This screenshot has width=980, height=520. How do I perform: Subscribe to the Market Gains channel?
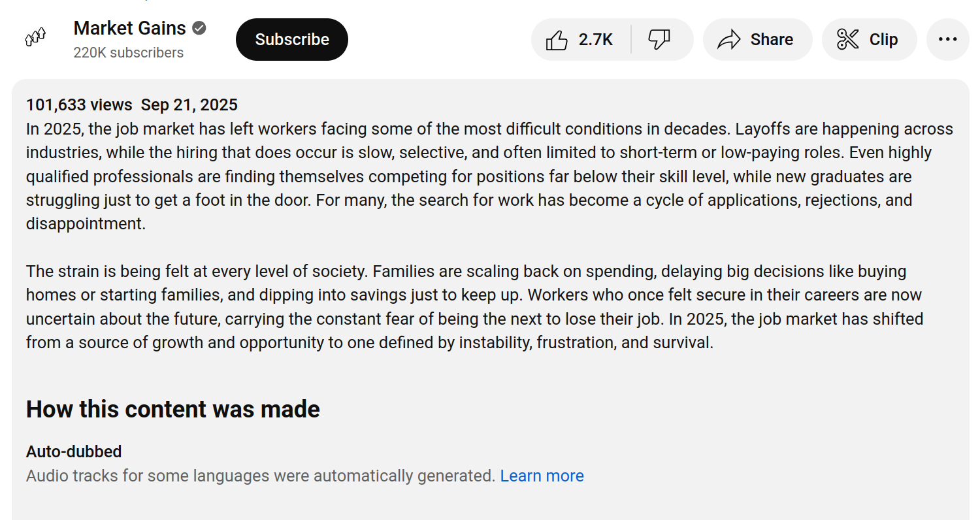tap(292, 40)
